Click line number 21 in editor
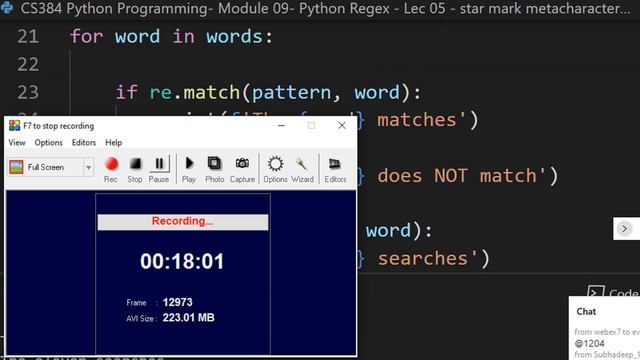Viewport: 640px width, 360px height. [x=28, y=37]
